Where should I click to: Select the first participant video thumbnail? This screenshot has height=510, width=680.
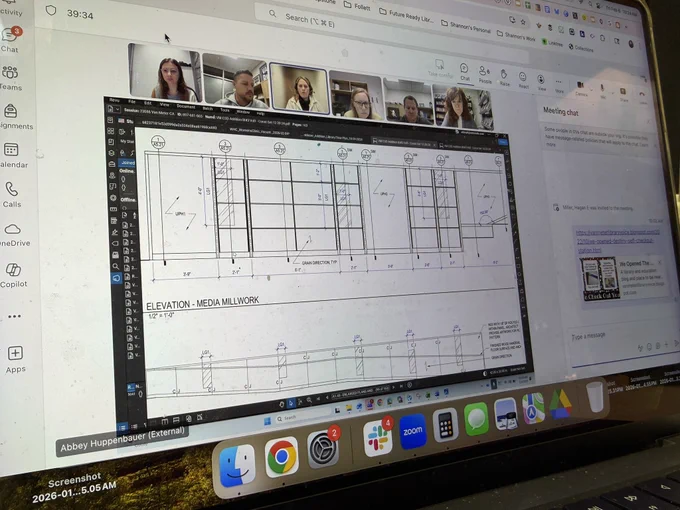[164, 73]
